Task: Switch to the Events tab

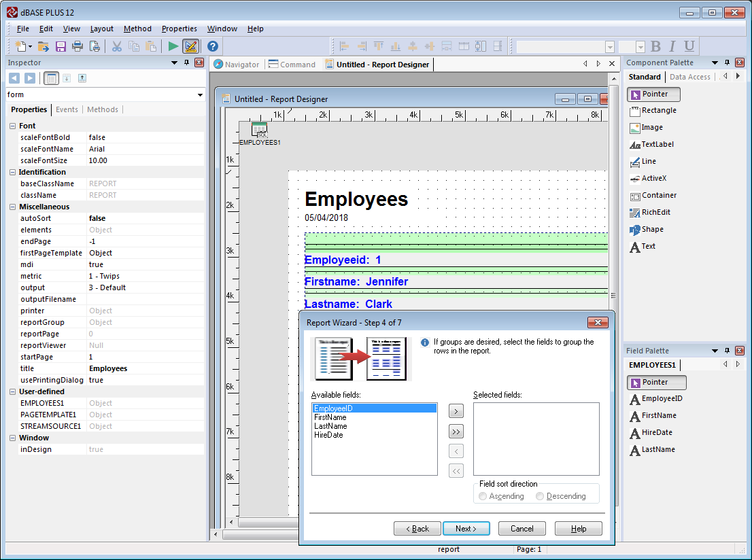Action: coord(67,110)
